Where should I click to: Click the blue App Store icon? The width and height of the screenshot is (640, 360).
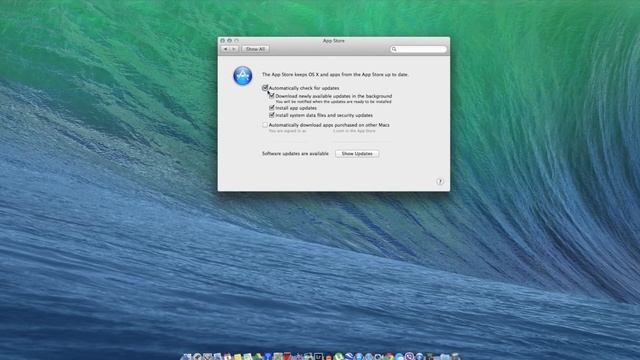pyautogui.click(x=242, y=76)
